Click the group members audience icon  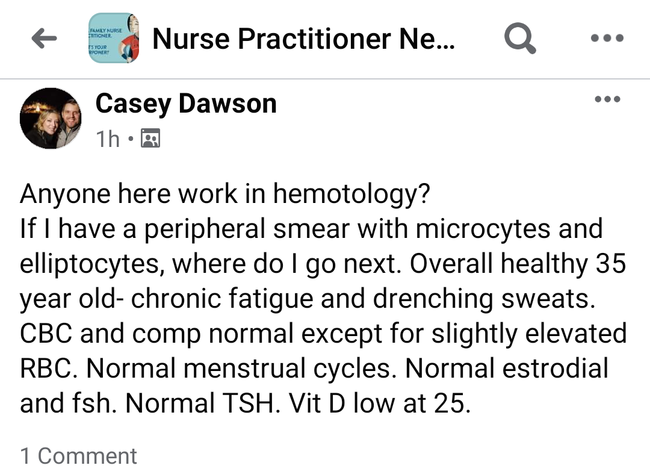click(150, 138)
